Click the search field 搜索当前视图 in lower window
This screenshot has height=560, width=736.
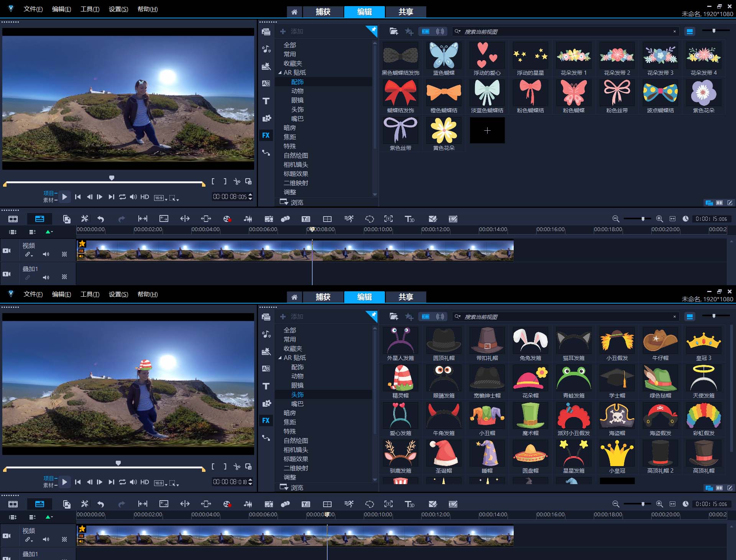pos(566,317)
